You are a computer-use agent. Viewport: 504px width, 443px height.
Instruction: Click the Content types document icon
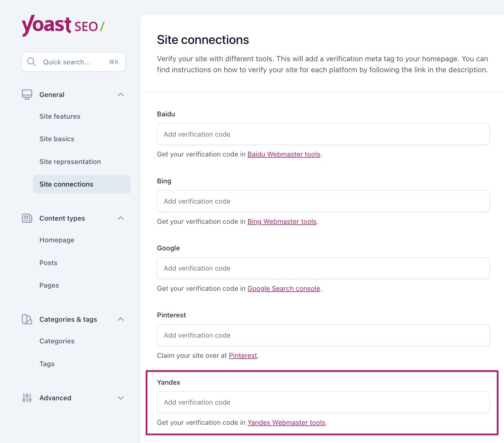(x=27, y=218)
